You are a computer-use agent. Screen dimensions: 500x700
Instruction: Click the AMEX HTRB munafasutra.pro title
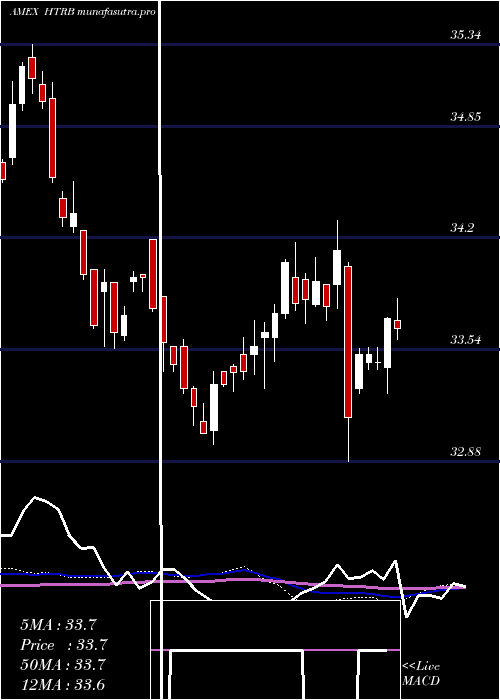83,12
